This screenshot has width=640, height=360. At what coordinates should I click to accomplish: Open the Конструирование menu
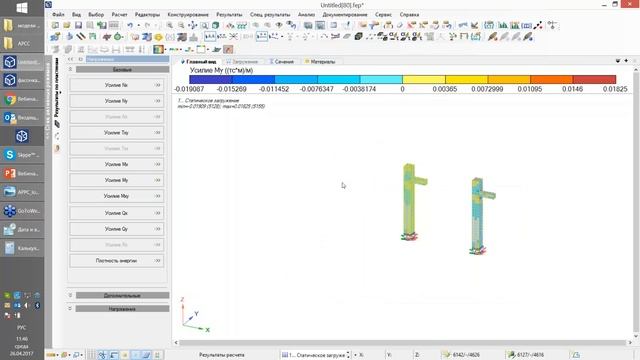(x=188, y=14)
